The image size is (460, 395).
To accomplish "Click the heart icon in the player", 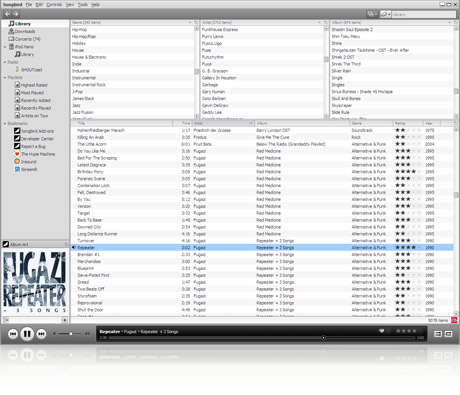I will [x=382, y=331].
